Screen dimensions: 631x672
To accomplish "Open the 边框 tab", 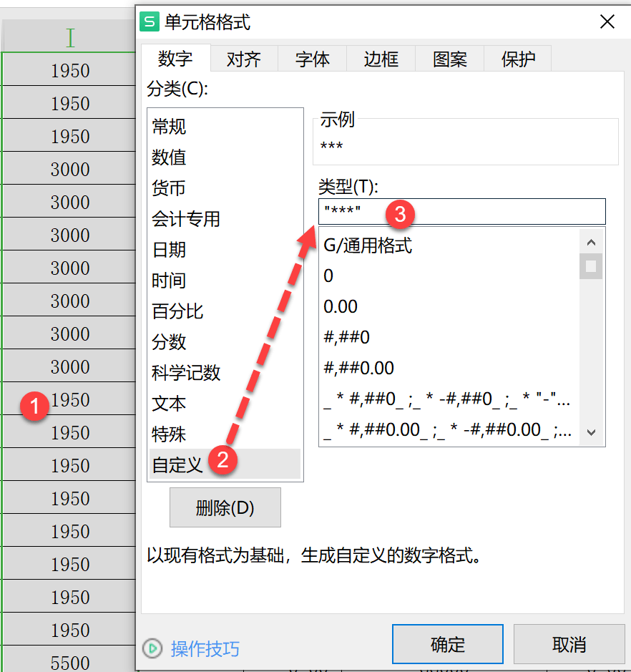I will coord(381,59).
